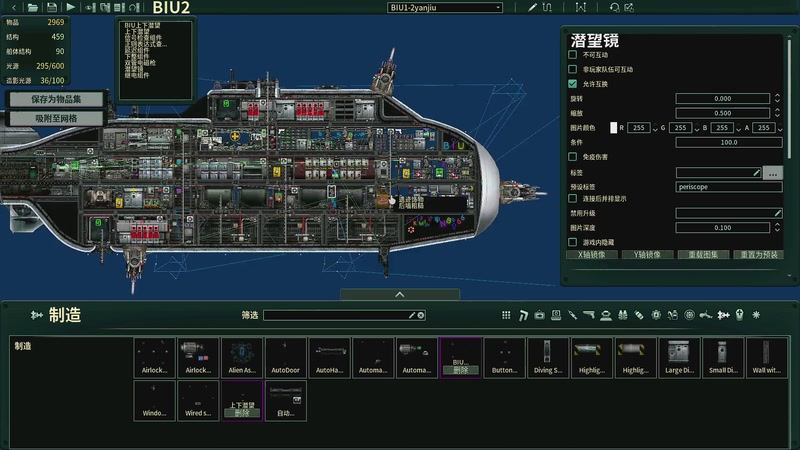The height and width of the screenshot is (450, 800).
Task: Click the 图片深度 value stepper arrows
Action: point(777,228)
